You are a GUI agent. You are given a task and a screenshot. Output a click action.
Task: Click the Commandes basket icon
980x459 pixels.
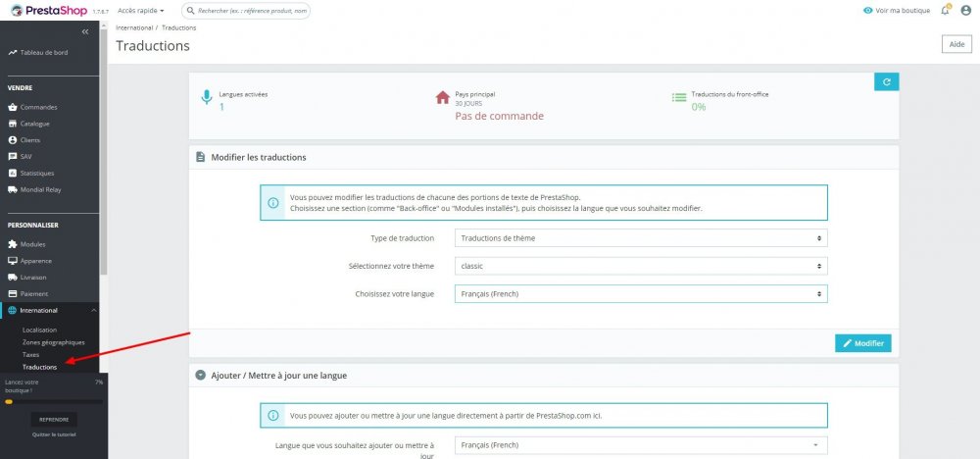[x=13, y=107]
